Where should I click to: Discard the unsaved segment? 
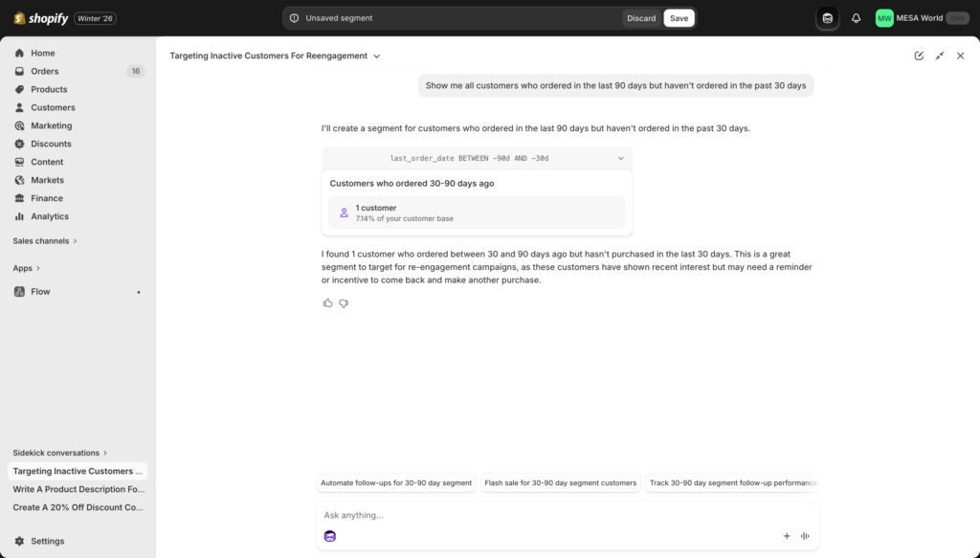coord(640,17)
